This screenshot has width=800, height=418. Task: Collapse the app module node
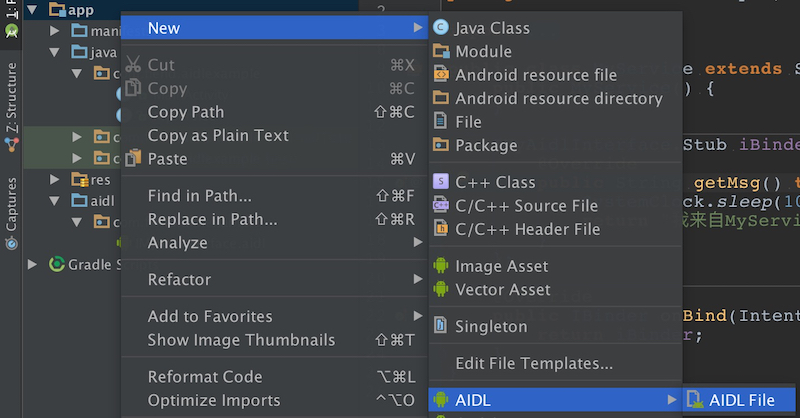[x=32, y=9]
